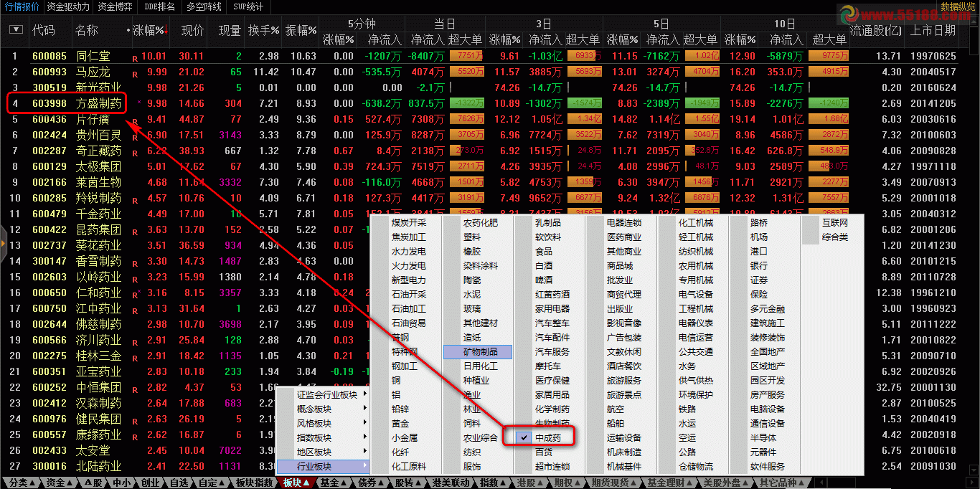This screenshot has height=489, width=980.
Task: Choose 综合类 in the industry menu
Action: pos(835,237)
